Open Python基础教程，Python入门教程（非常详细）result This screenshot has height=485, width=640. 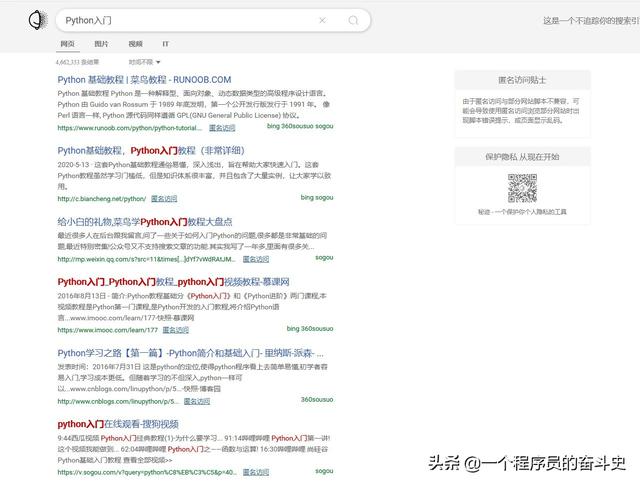pyautogui.click(x=151, y=151)
